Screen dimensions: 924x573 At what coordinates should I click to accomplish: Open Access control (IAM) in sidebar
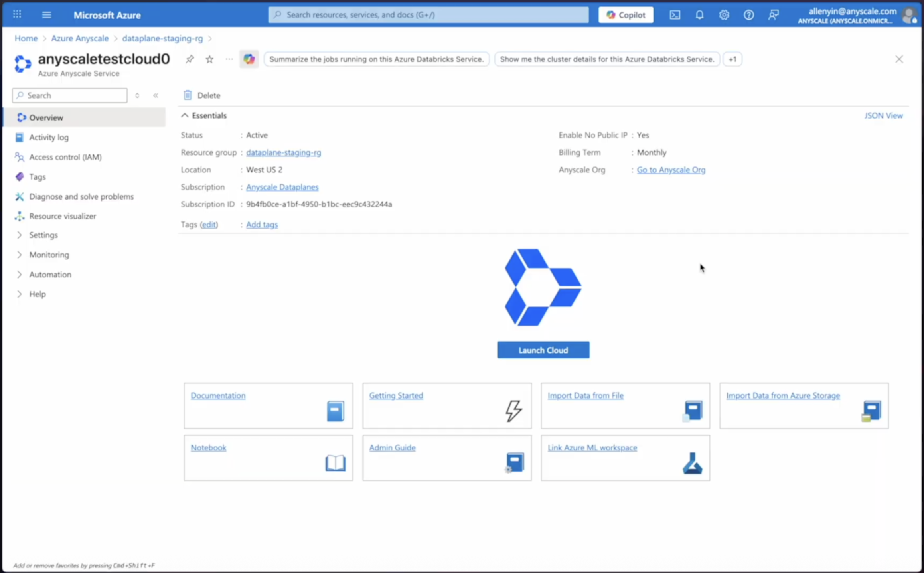[x=65, y=156]
